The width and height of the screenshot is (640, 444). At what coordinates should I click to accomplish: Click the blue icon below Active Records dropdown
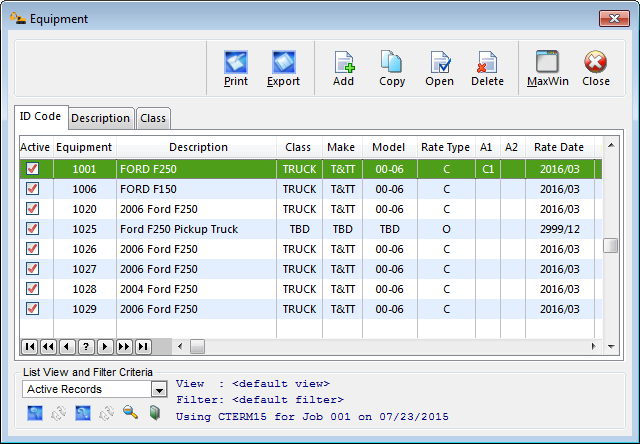[35, 413]
